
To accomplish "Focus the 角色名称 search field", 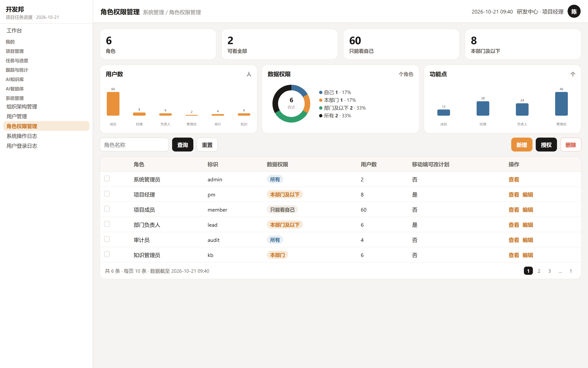I will click(x=134, y=145).
